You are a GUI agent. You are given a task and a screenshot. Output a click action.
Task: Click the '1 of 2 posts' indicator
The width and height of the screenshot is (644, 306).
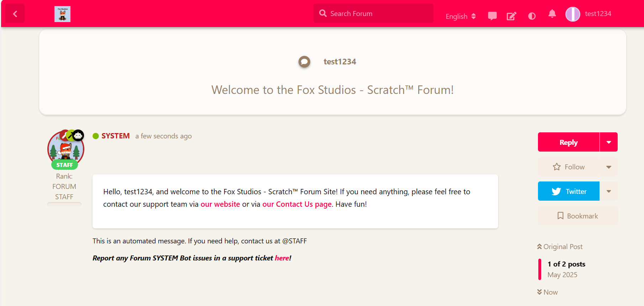tap(566, 264)
